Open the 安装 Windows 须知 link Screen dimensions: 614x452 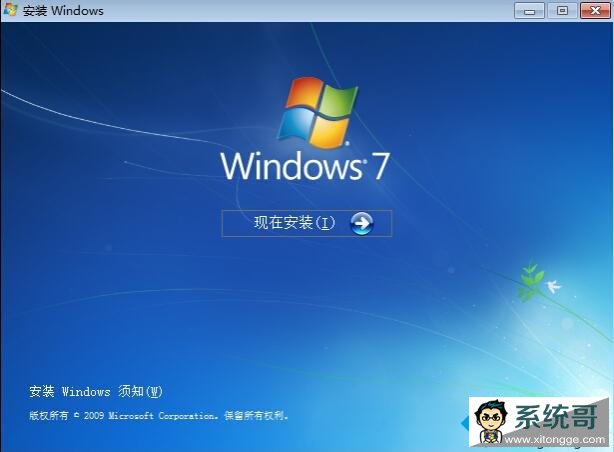(x=96, y=391)
